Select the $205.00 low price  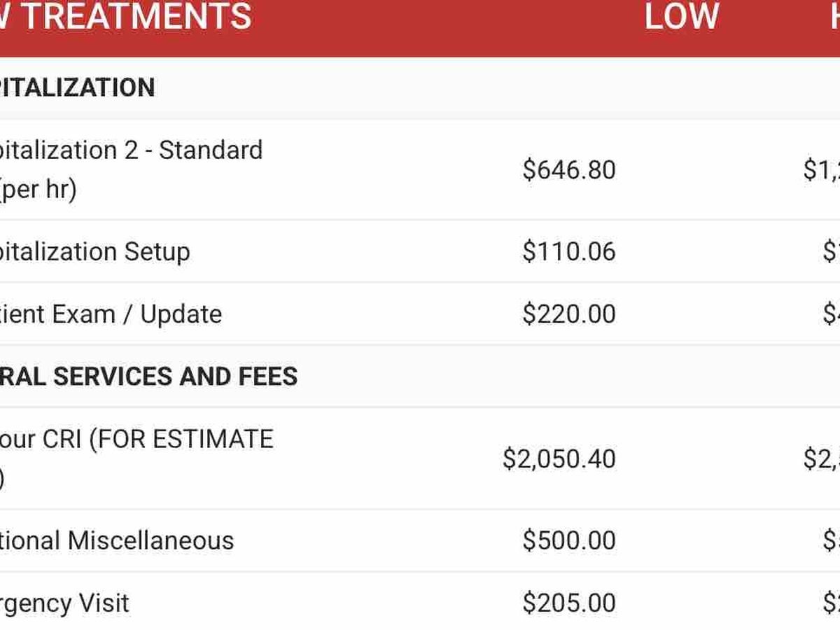point(568,603)
